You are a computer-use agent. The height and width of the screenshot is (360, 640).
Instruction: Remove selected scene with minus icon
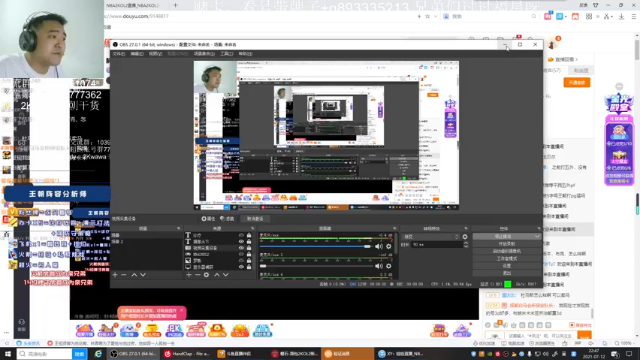point(124,275)
